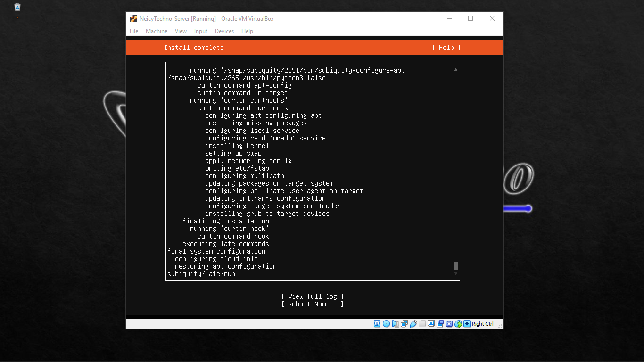Click the mouse integration status icon
This screenshot has width=644, height=362.
tap(458, 324)
